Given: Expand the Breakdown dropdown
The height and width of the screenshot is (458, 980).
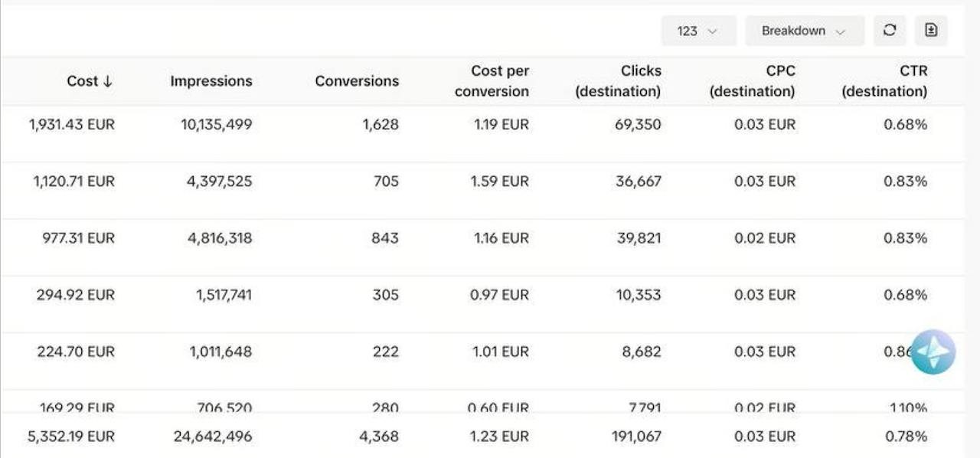Looking at the screenshot, I should 804,31.
